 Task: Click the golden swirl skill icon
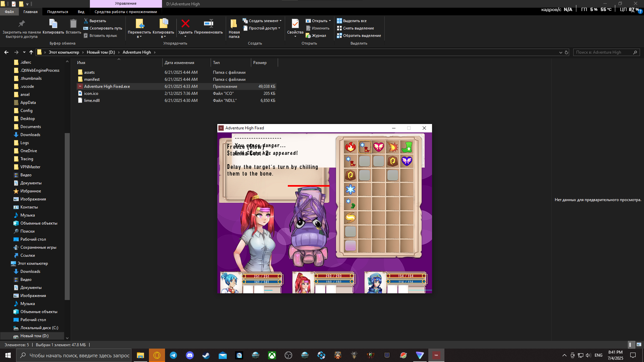click(350, 218)
